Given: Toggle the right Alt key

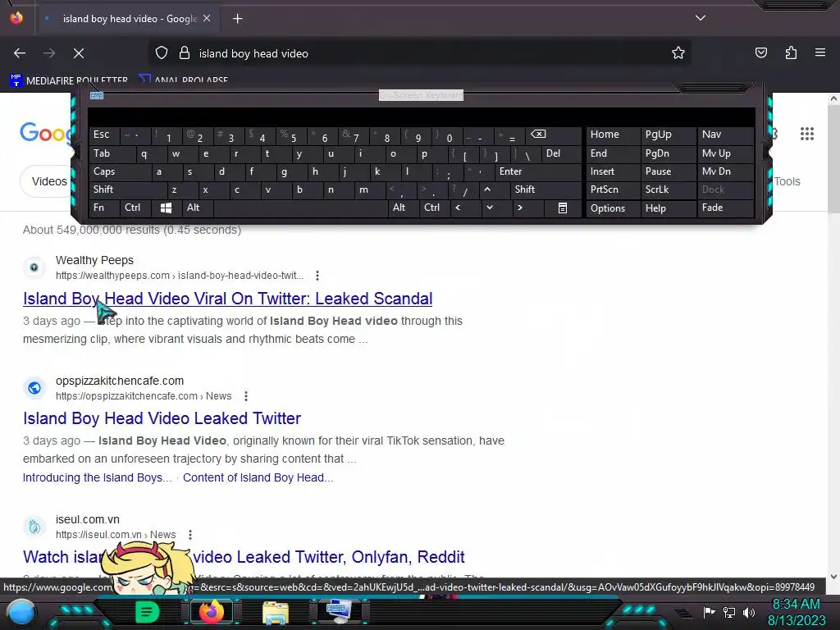Looking at the screenshot, I should click(404, 208).
